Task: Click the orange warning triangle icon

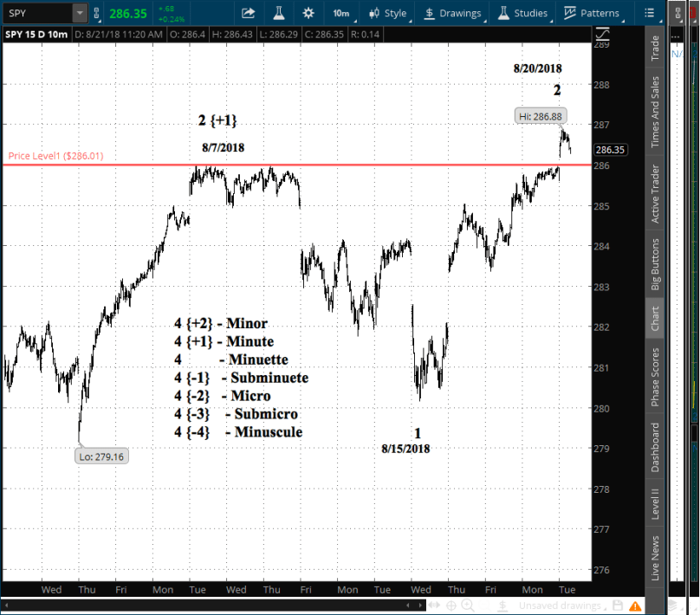Action: pyautogui.click(x=634, y=605)
